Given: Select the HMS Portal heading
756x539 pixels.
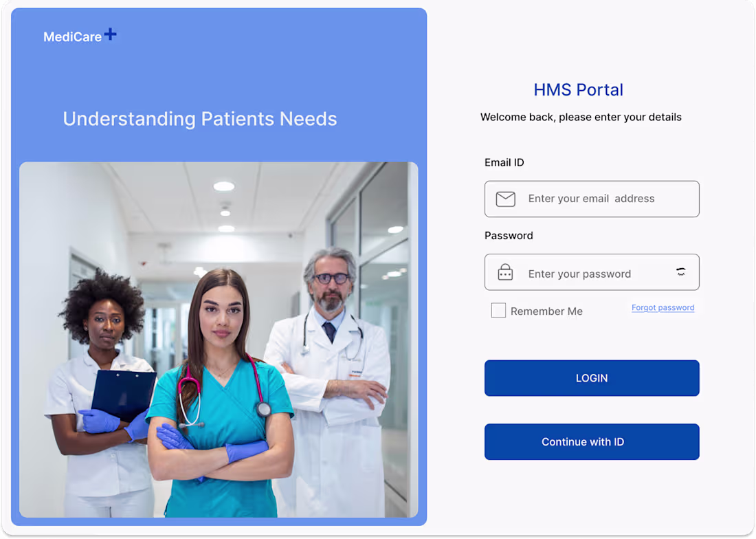Looking at the screenshot, I should (x=578, y=89).
